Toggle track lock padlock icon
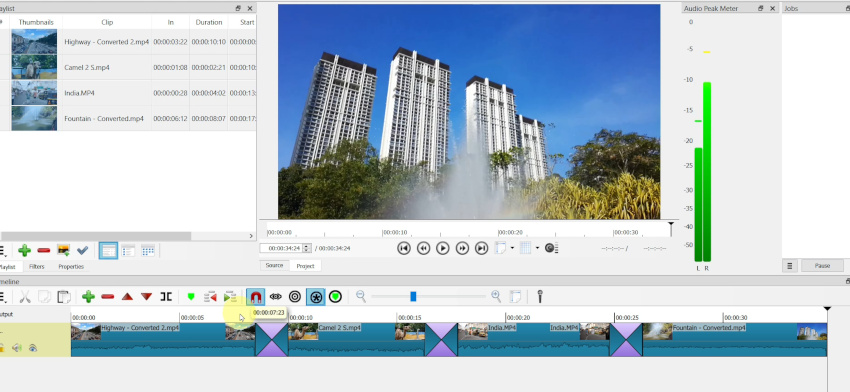This screenshot has height=392, width=850. coord(2,348)
